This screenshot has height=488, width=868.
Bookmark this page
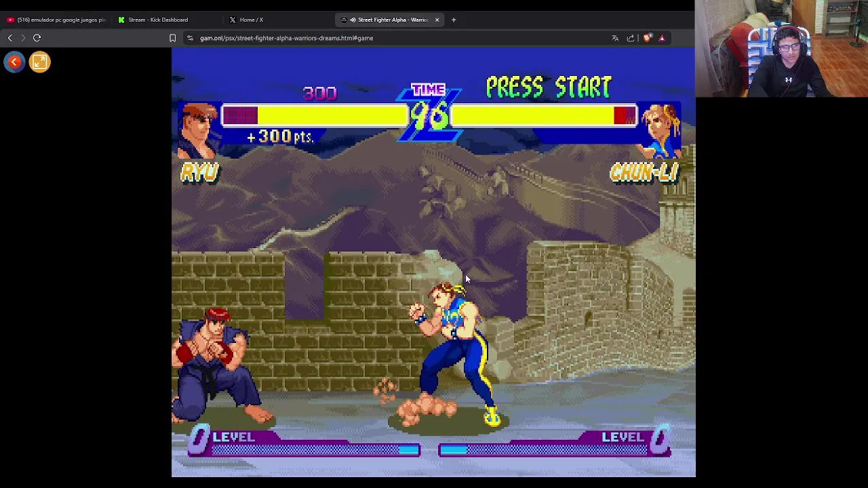[x=172, y=38]
